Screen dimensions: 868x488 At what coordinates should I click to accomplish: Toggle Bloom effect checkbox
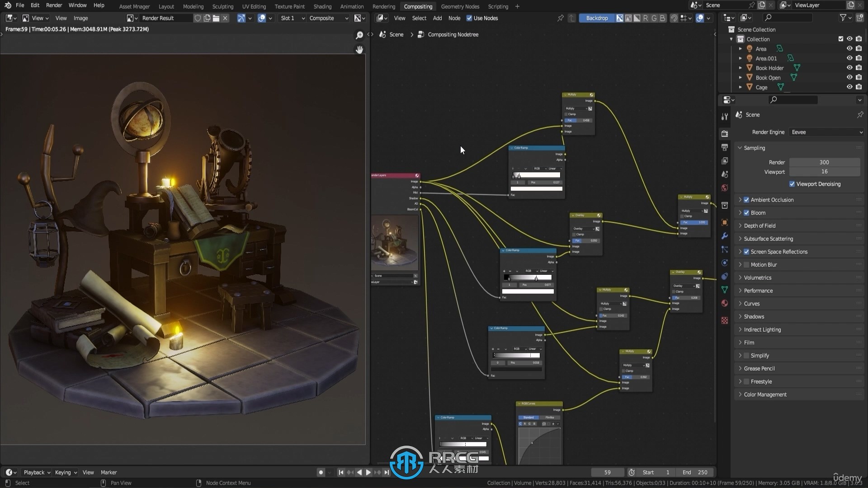pos(747,213)
